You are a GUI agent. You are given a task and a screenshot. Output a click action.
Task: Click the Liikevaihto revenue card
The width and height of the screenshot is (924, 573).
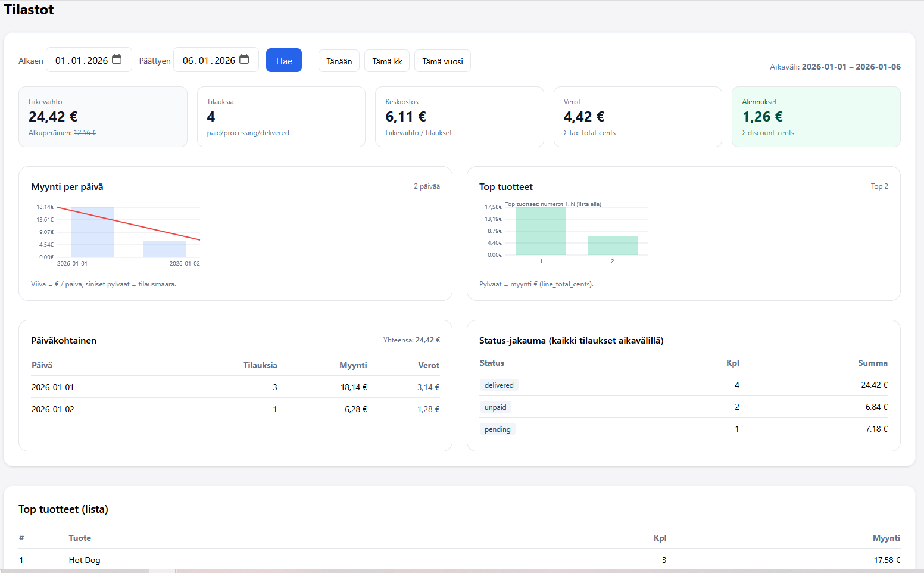pos(103,117)
